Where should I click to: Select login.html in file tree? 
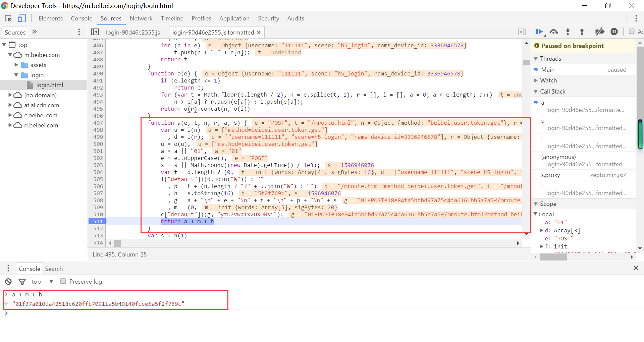tap(50, 85)
